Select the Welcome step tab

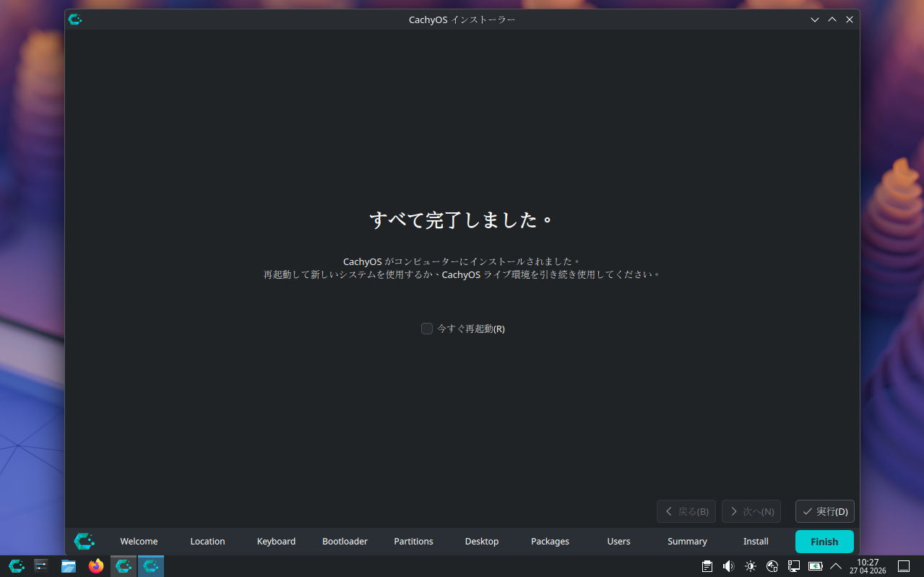coord(139,542)
